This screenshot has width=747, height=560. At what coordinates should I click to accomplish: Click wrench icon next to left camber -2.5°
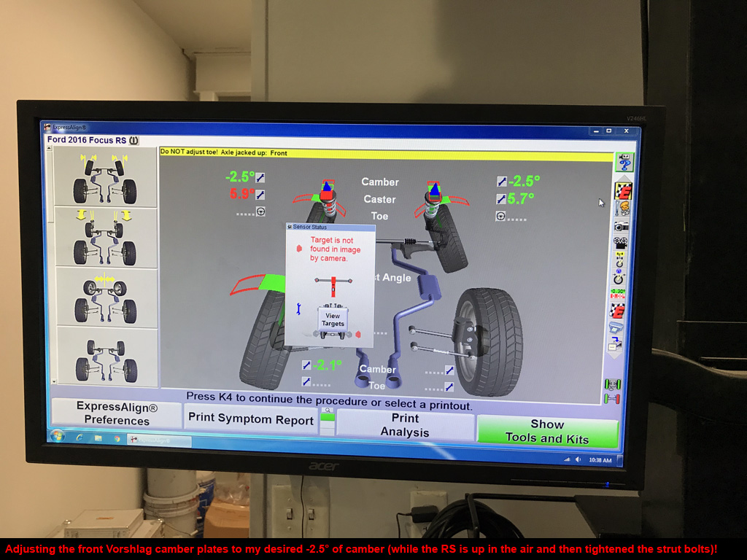tap(260, 178)
